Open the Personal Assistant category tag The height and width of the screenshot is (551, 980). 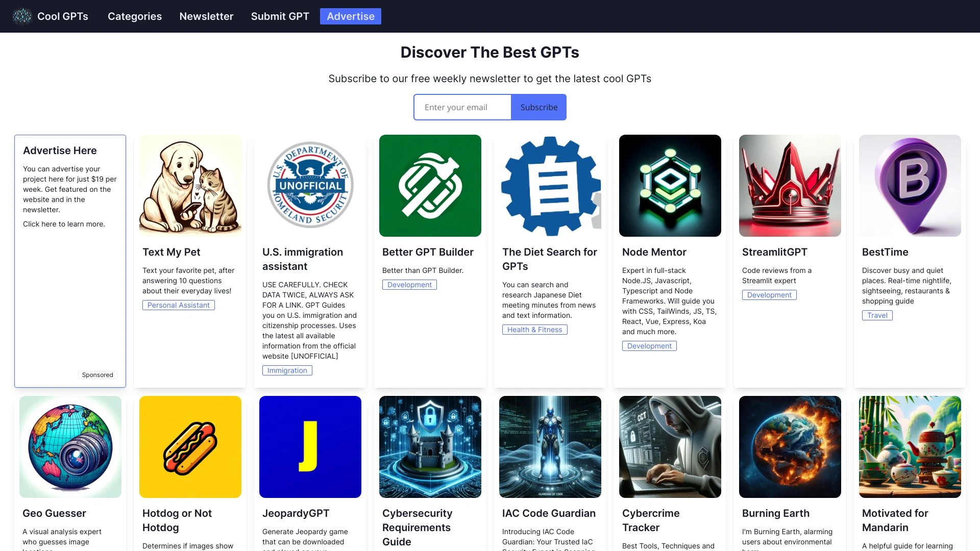coord(178,305)
